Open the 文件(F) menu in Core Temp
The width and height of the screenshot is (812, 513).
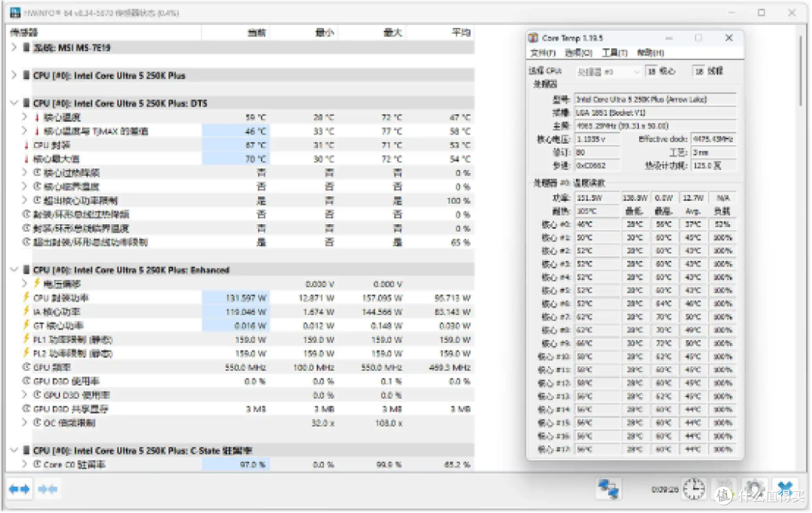543,53
